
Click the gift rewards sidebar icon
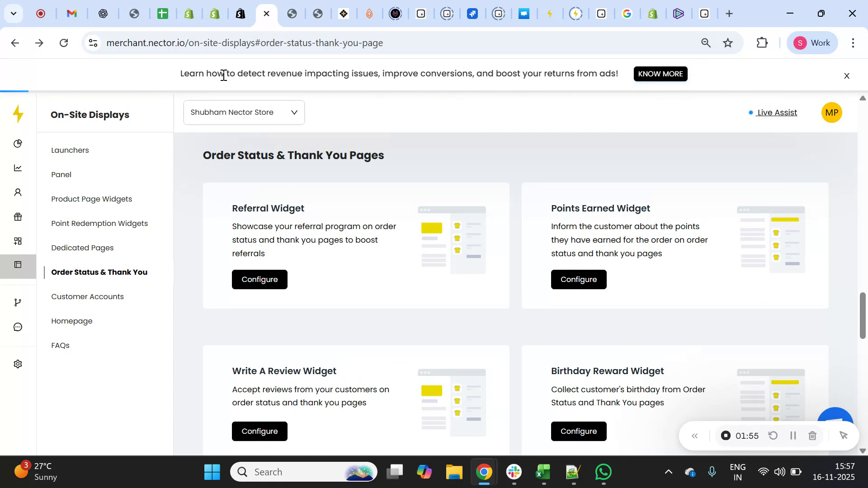(x=18, y=217)
